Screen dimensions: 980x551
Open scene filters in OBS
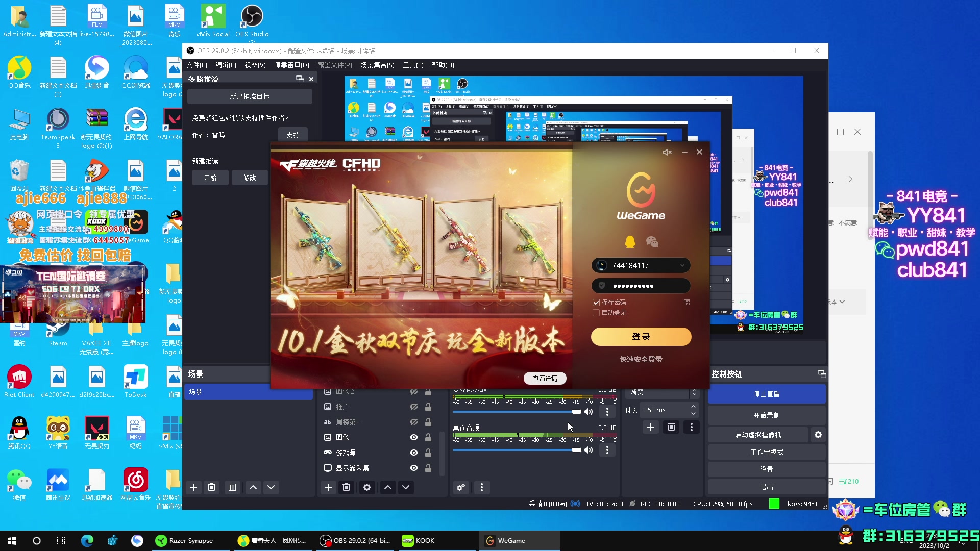[232, 487]
